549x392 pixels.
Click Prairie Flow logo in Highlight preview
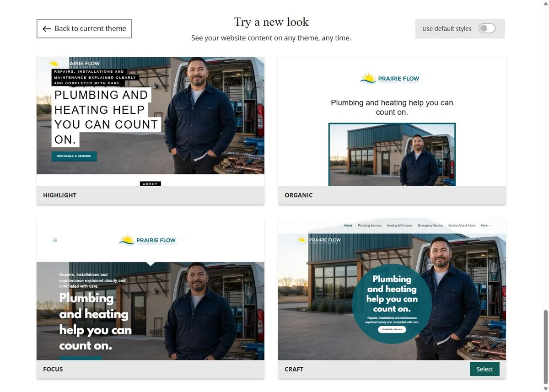click(74, 64)
